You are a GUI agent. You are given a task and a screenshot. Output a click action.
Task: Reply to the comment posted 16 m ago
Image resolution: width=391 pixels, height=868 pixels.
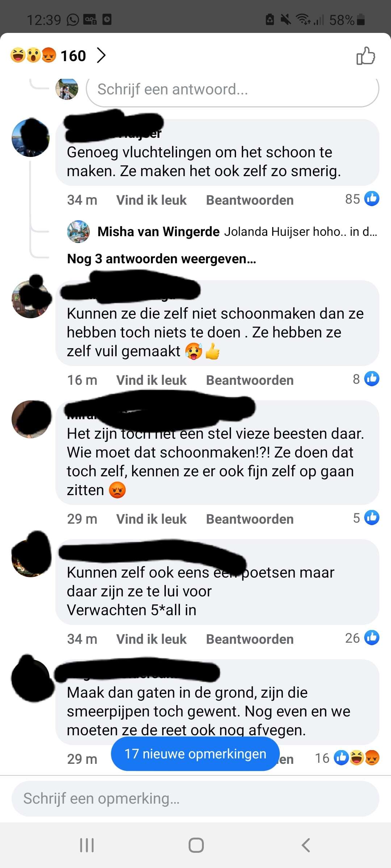(250, 380)
